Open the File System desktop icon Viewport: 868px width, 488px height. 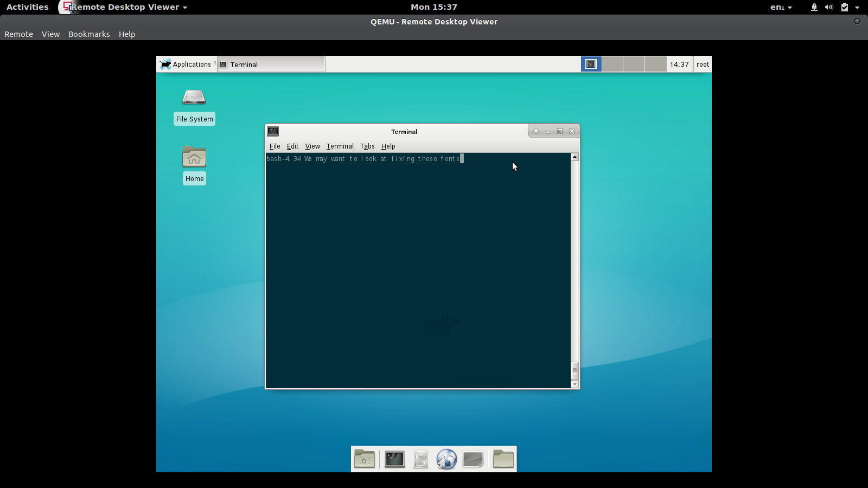tap(194, 97)
